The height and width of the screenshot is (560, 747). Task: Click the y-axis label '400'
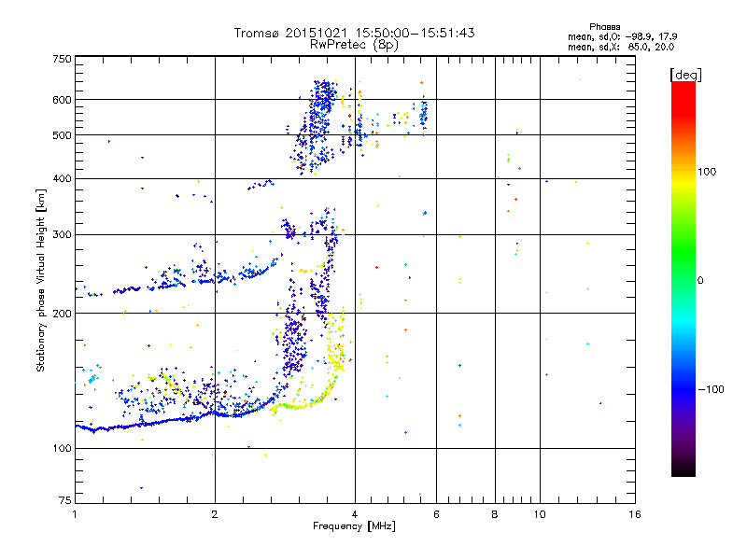[x=62, y=178]
